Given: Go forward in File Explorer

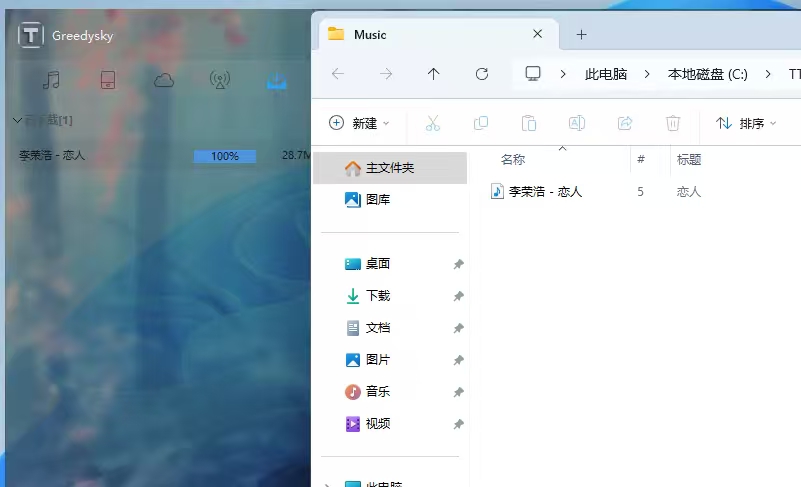Looking at the screenshot, I should point(386,74).
